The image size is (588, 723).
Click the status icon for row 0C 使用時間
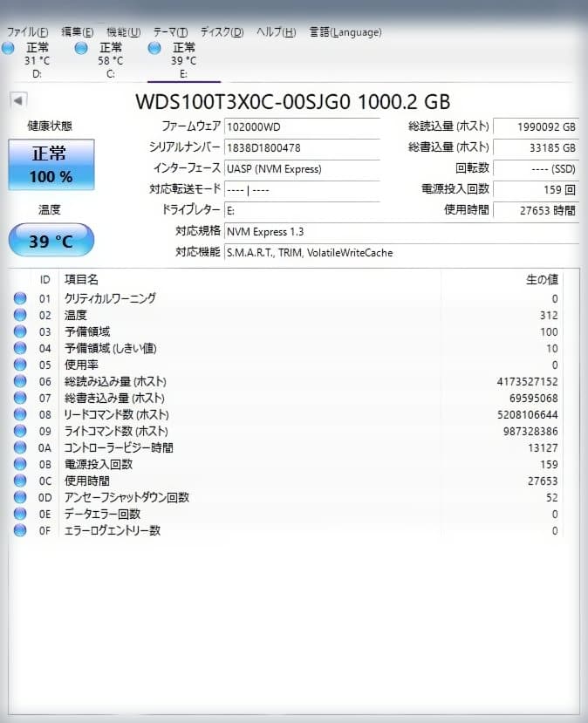pos(20,481)
